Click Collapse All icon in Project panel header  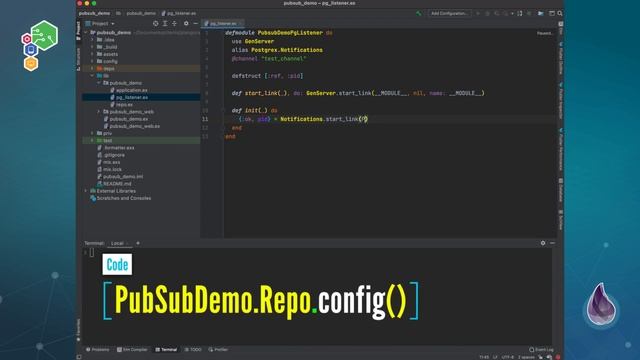point(174,24)
